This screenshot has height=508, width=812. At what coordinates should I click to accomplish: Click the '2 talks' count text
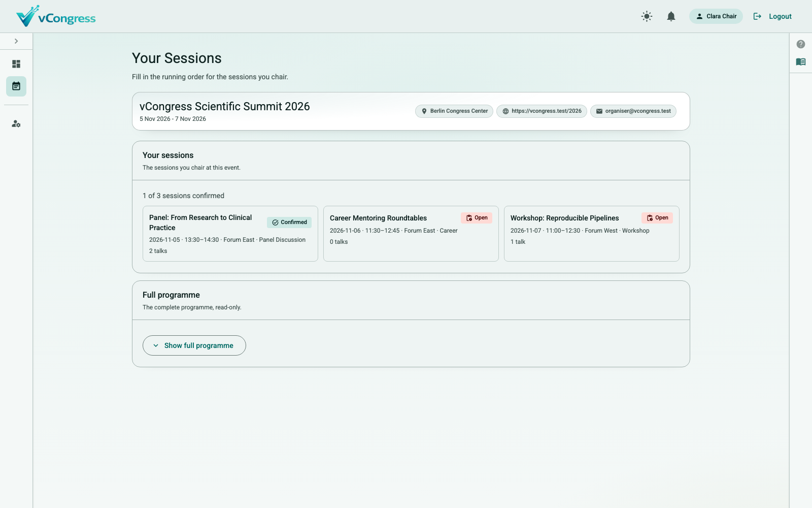[x=158, y=251]
